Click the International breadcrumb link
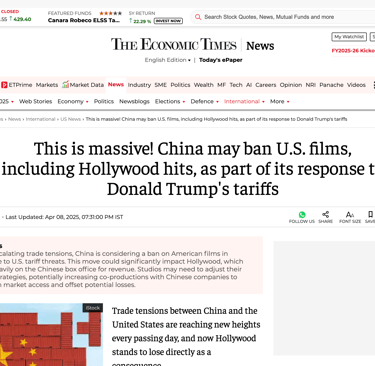 click(40, 119)
